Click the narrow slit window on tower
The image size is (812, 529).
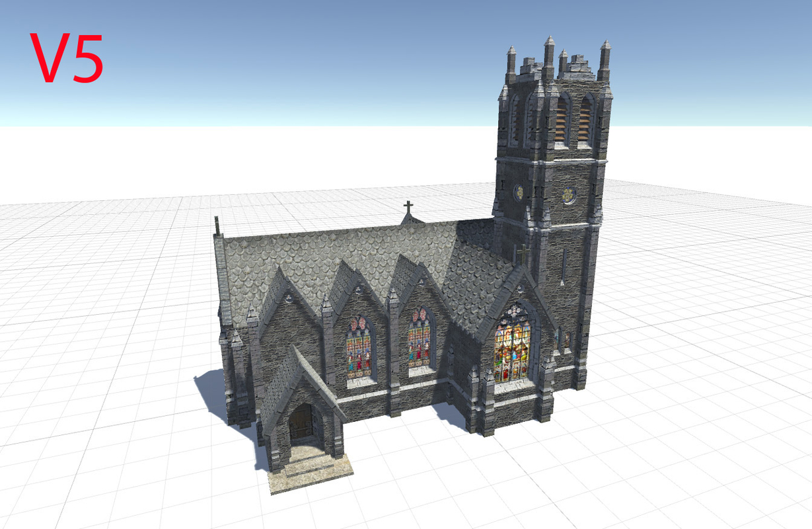tap(562, 264)
